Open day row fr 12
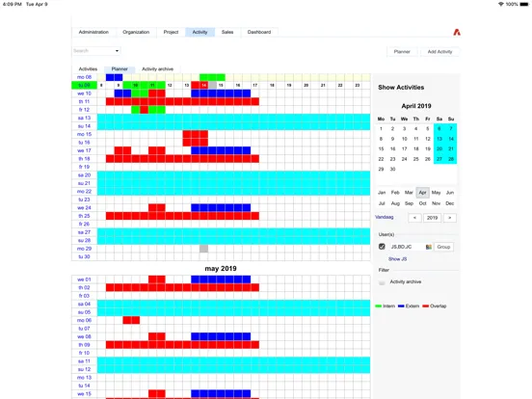532x399 pixels. (x=84, y=110)
